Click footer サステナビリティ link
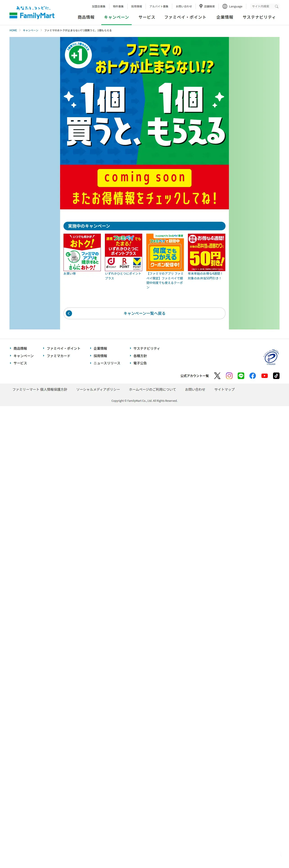The image size is (289, 868). [x=147, y=348]
